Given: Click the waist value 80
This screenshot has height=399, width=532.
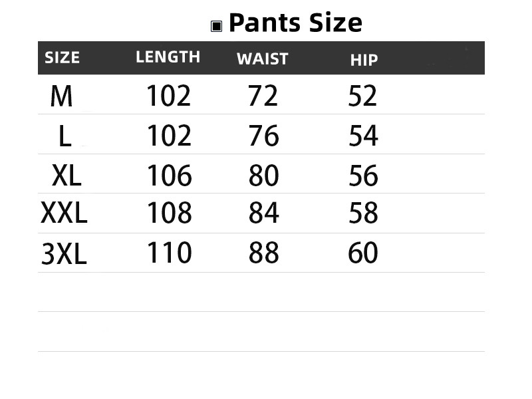Looking at the screenshot, I should [263, 176].
